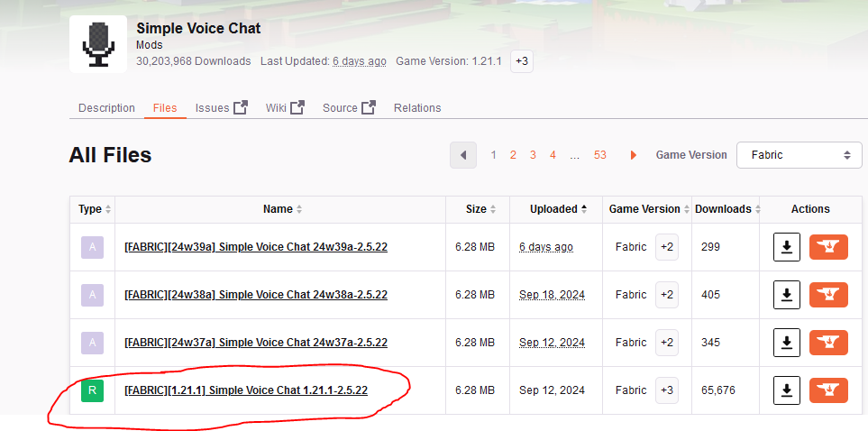
Task: Click the Alpha type badge for 24w37a
Action: pyautogui.click(x=93, y=343)
